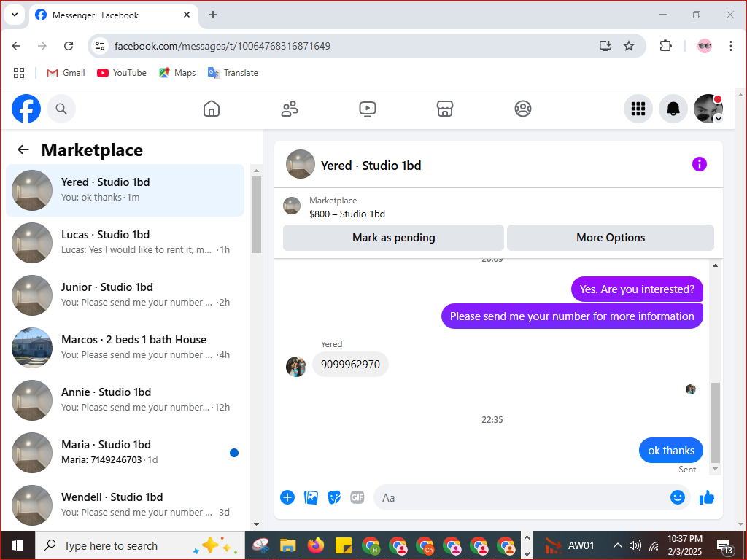Screen dimensions: 747x560
Task: Select the Messenger | Facebook tab
Action: (113, 15)
